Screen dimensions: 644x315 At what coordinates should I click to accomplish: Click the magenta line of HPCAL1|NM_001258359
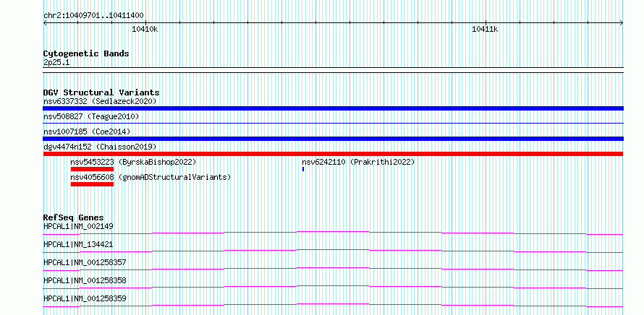(x=333, y=305)
